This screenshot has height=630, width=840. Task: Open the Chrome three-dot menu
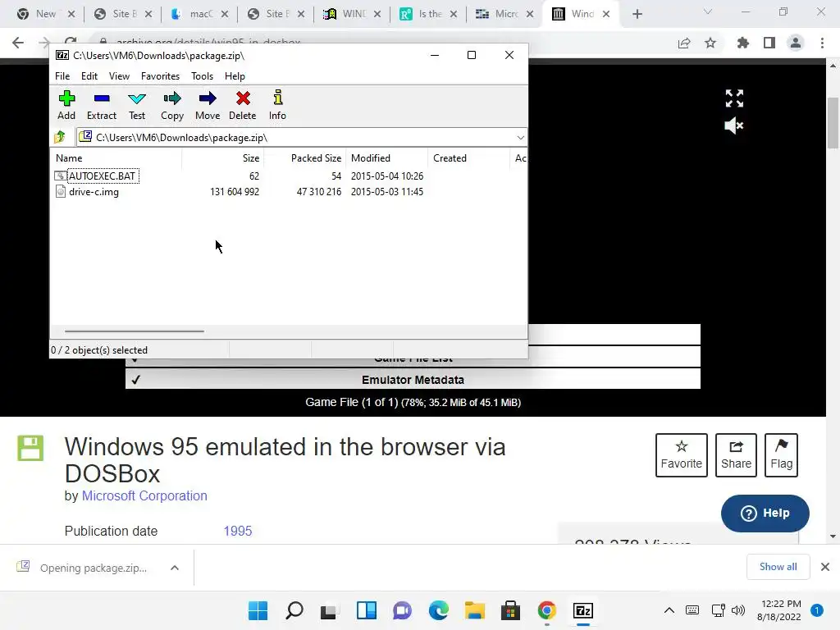[x=822, y=43]
